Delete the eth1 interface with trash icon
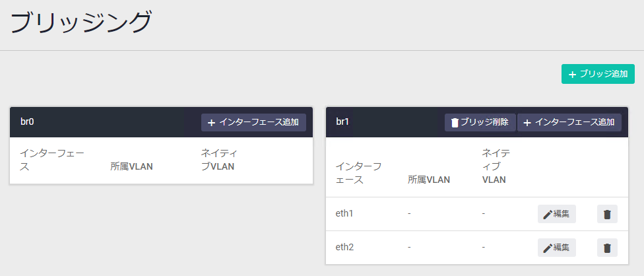Screen dimensions: 644x276 coord(607,214)
